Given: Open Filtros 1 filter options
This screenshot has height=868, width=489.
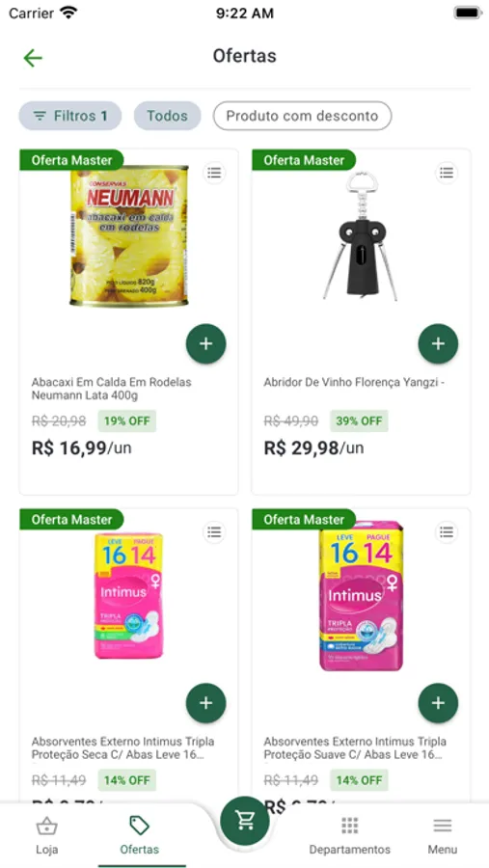Looking at the screenshot, I should coord(70,116).
